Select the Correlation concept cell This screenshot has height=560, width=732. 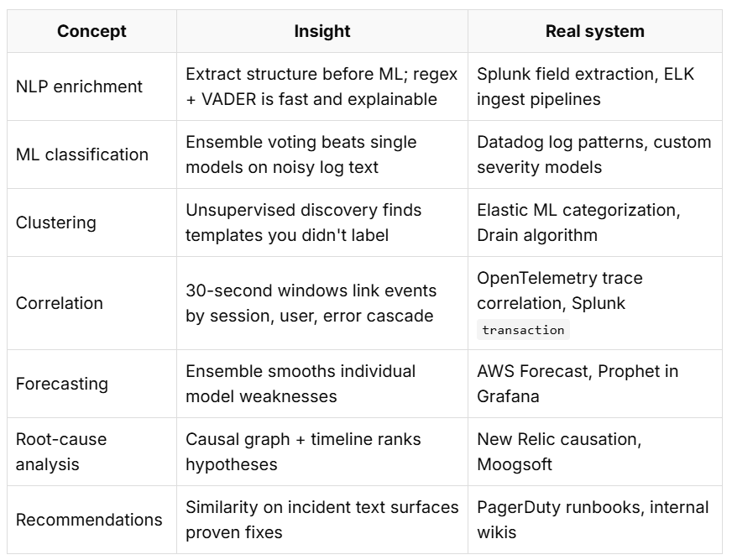[x=92, y=303]
